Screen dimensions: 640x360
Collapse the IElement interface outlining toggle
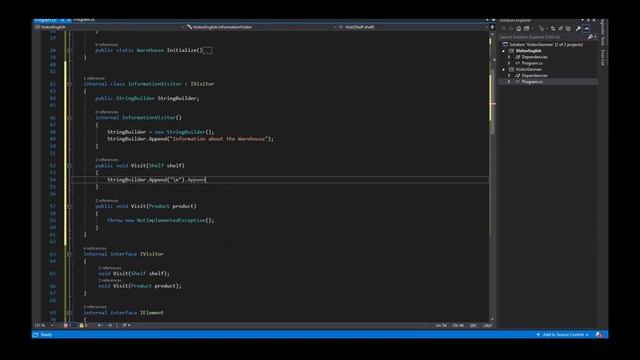coord(69,313)
